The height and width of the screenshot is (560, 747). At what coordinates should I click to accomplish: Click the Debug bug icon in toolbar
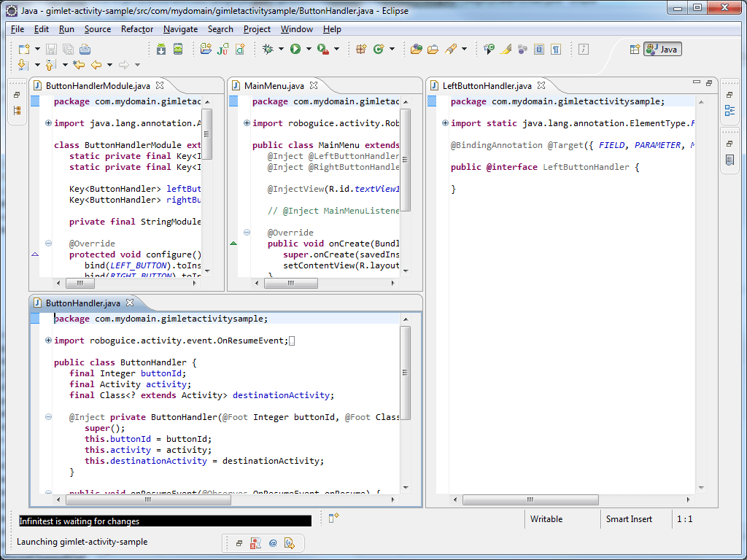click(x=268, y=49)
